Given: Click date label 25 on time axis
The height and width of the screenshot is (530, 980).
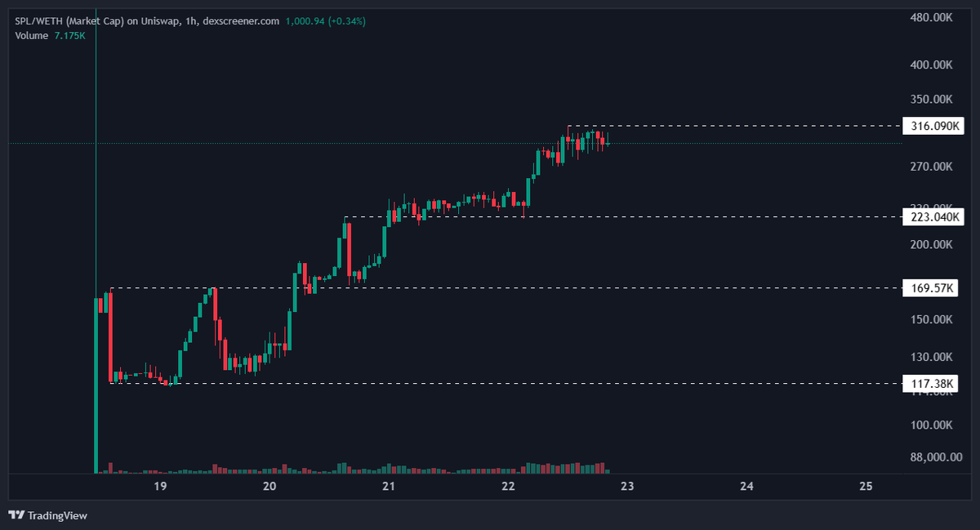Looking at the screenshot, I should tap(866, 487).
